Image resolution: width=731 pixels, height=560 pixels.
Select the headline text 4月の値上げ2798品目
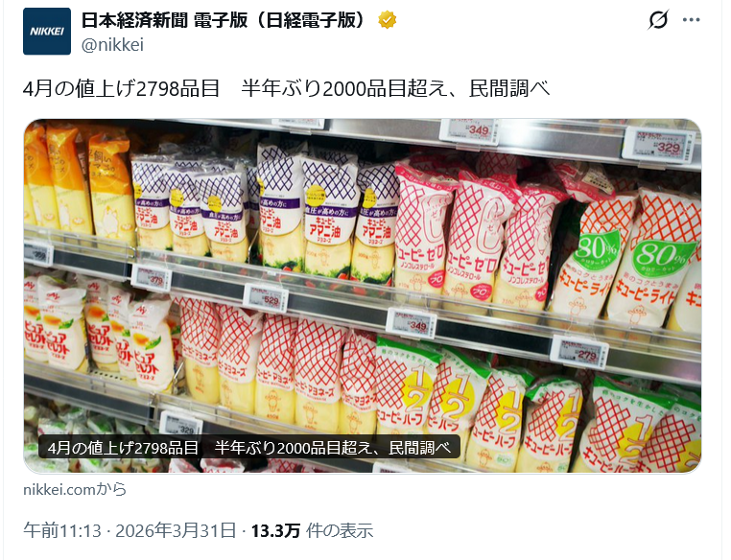[x=121, y=88]
